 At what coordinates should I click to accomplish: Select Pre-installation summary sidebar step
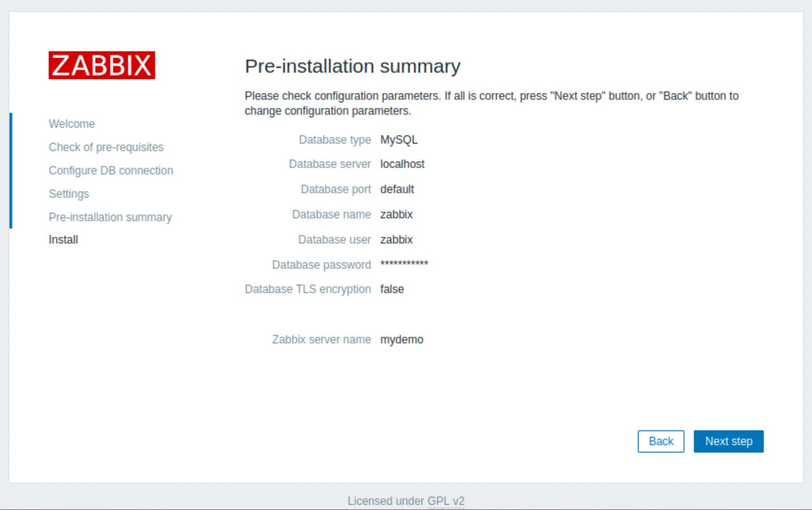tap(110, 217)
